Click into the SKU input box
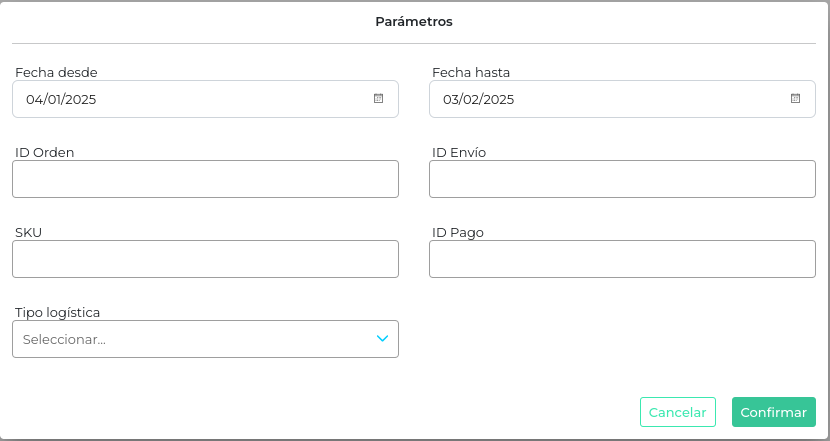 coord(205,259)
